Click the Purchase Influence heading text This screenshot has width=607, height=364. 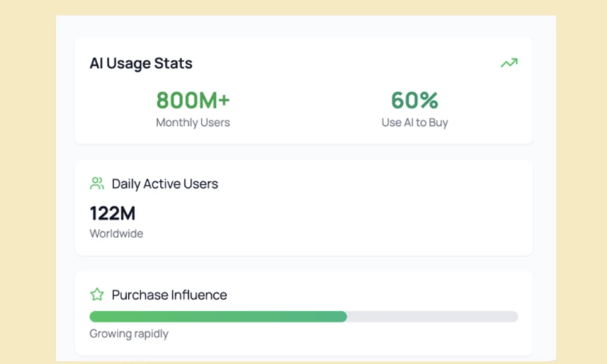tap(169, 295)
